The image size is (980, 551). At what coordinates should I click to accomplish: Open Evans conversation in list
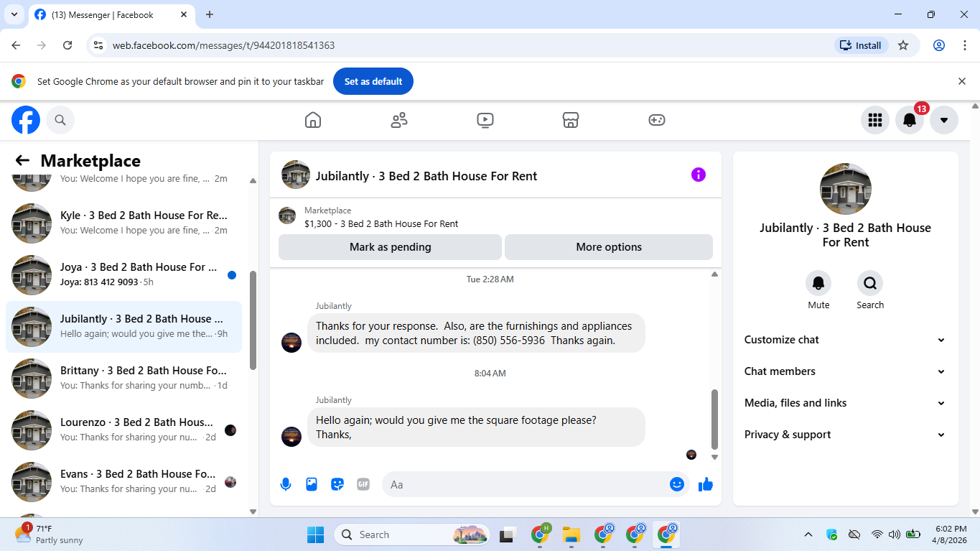click(123, 482)
